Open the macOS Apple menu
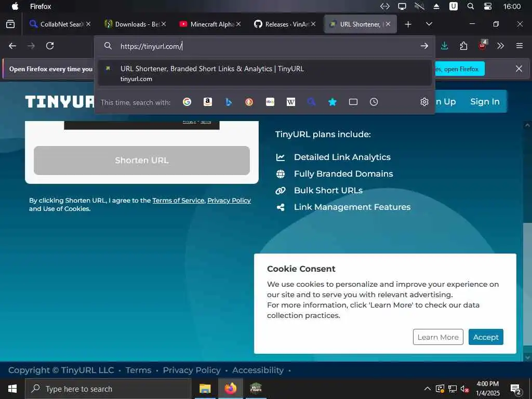Viewport: 532px width, 399px height. (15, 6)
